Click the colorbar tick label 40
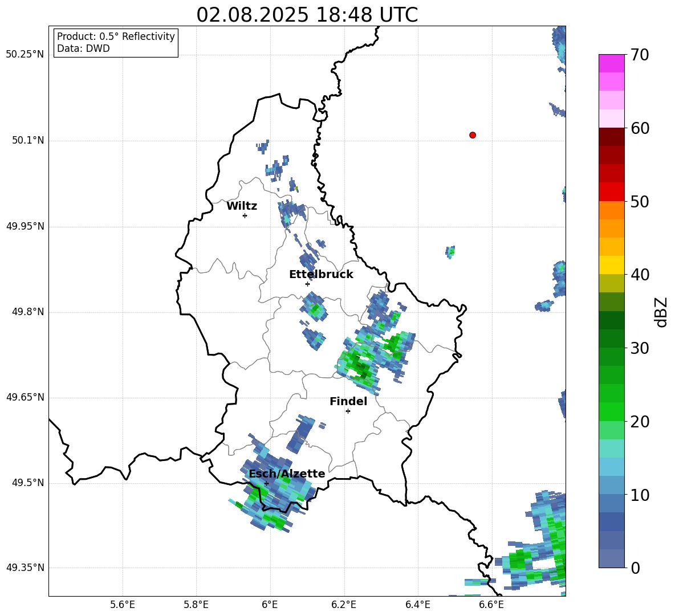The height and width of the screenshot is (616, 675). (x=640, y=275)
